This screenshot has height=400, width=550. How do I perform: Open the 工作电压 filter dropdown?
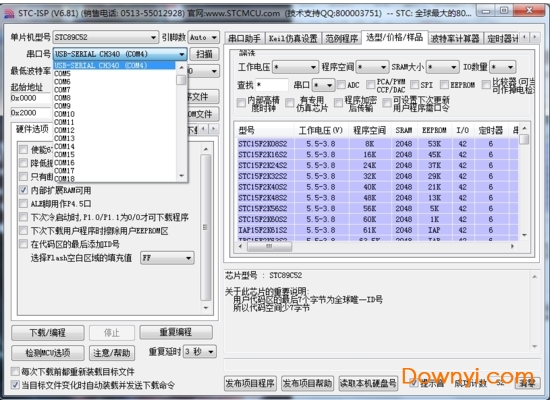[295, 67]
